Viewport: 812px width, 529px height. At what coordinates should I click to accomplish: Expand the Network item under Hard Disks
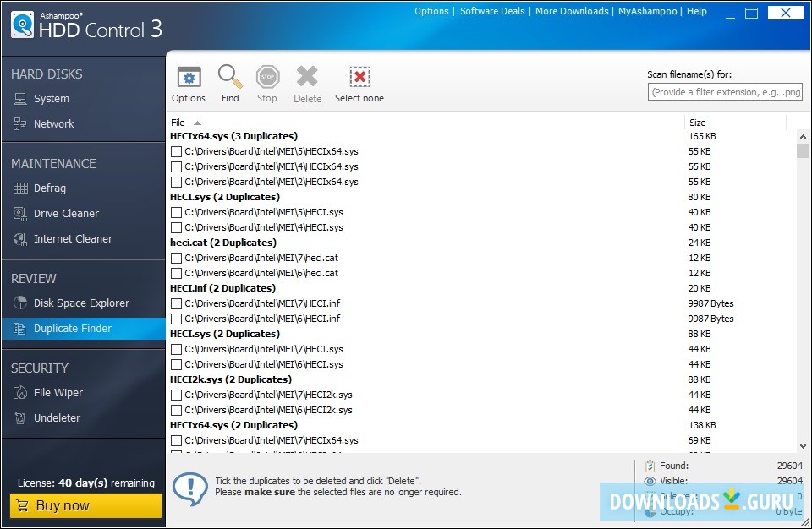coord(55,123)
